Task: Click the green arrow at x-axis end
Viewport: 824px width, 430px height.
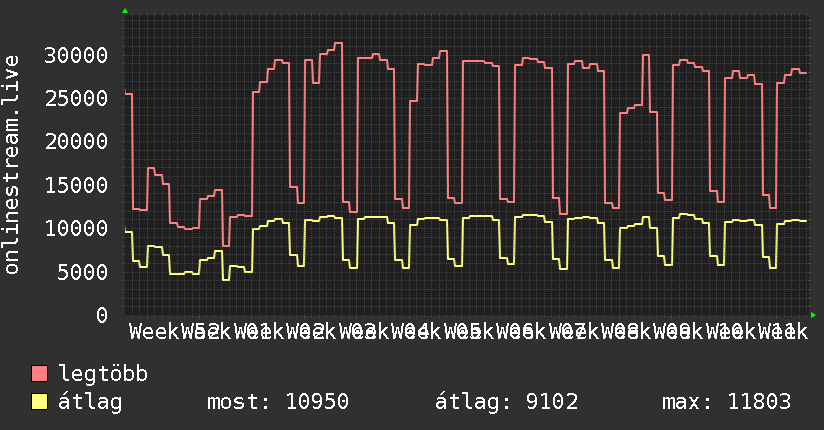Action: (813, 315)
